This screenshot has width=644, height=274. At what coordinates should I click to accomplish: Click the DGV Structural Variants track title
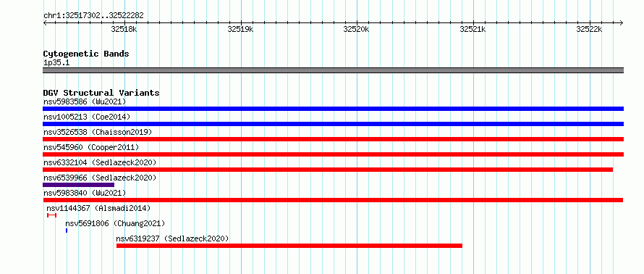(x=101, y=93)
